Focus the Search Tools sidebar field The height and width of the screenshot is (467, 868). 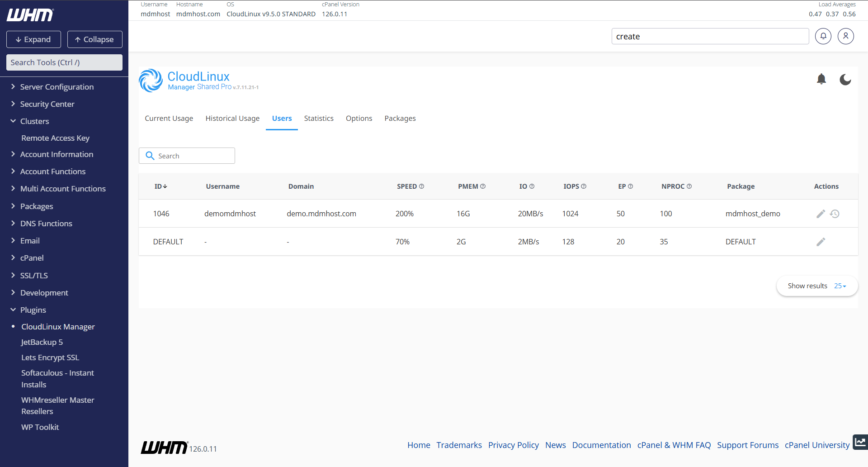click(x=64, y=62)
